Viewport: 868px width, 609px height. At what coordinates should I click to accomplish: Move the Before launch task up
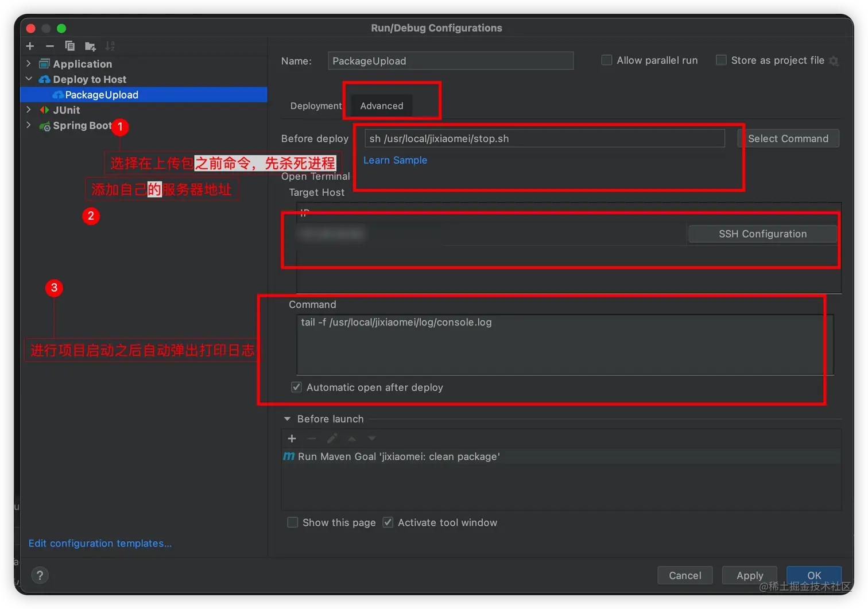352,439
